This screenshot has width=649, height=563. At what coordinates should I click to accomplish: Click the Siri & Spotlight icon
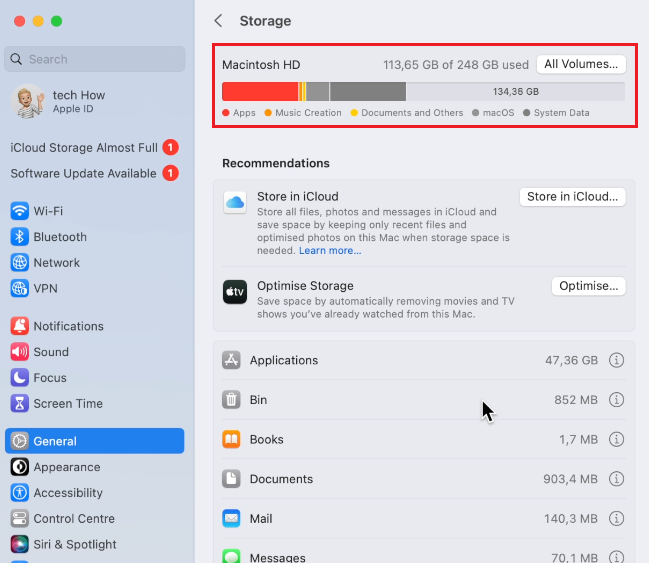coord(19,544)
